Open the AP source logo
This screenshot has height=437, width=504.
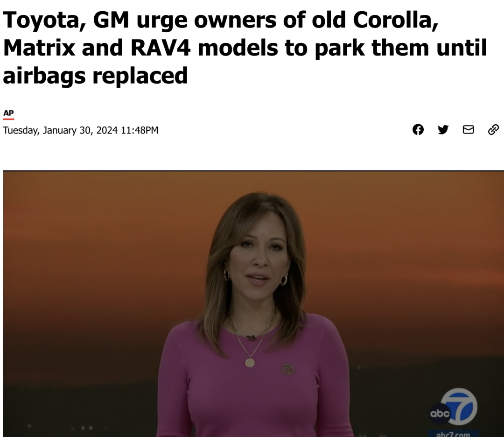8,113
